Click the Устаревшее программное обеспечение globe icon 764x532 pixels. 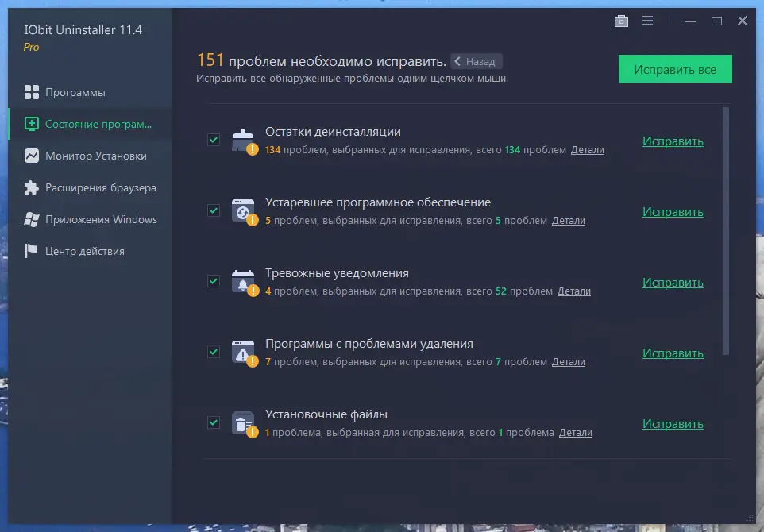click(243, 211)
